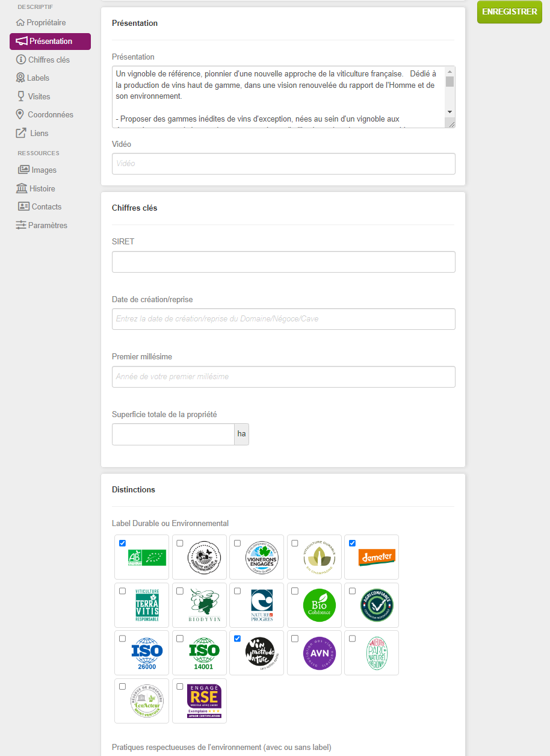Click the Agri Confiance logo
The height and width of the screenshot is (756, 550).
[x=377, y=606]
